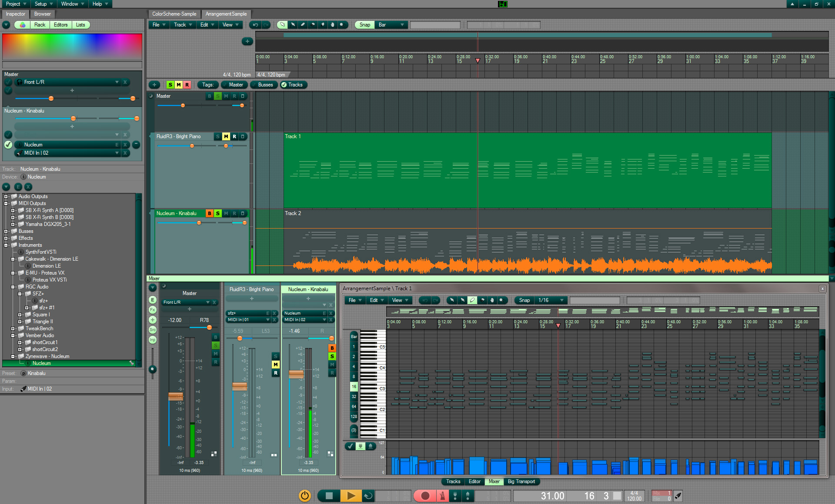Switch to the Browser tab
835x504 pixels.
(43, 14)
